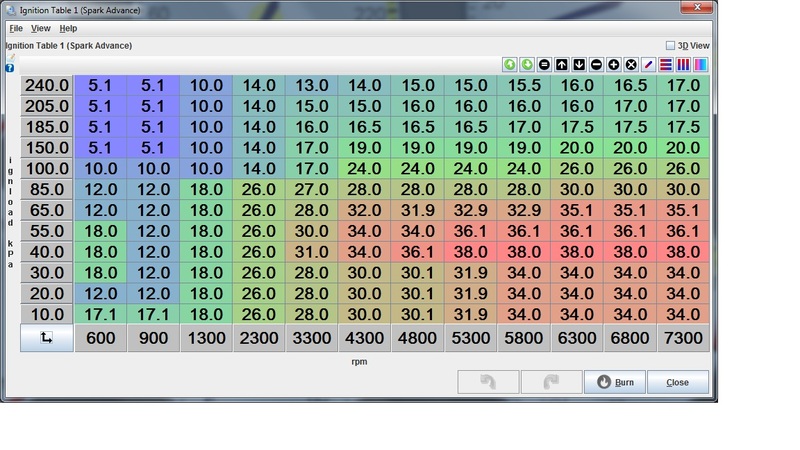The height and width of the screenshot is (450, 800).
Task: Click the round X (scale cells) icon
Action: [631, 65]
